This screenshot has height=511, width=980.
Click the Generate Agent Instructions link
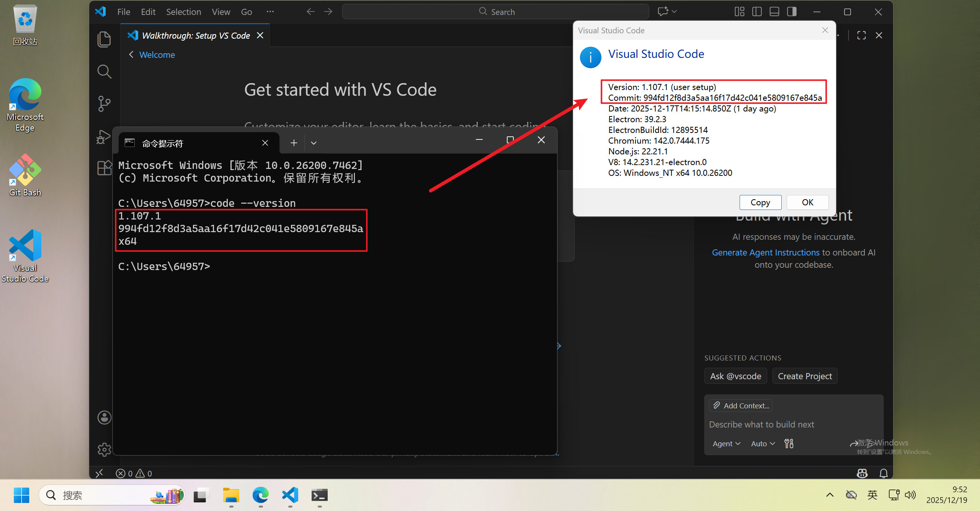(765, 252)
